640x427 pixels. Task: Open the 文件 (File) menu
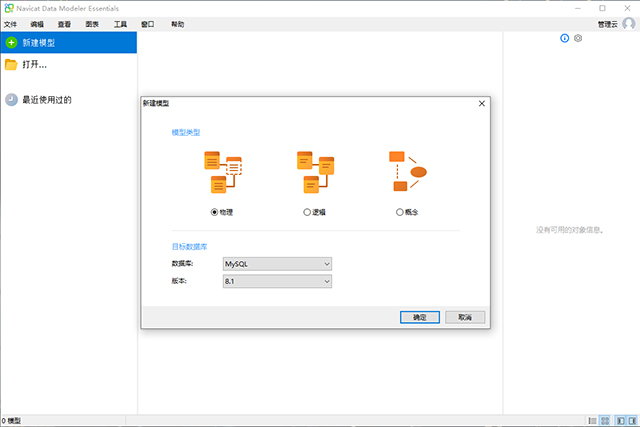[x=11, y=23]
